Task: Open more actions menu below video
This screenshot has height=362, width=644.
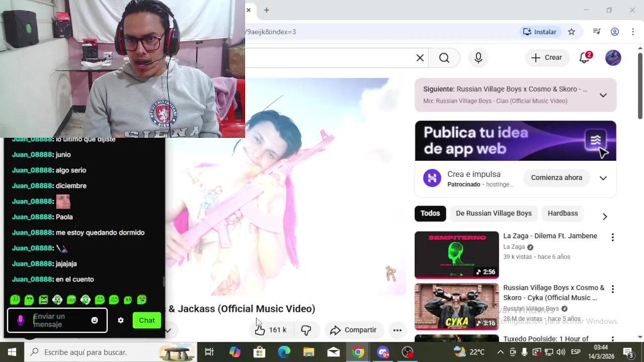Action: click(397, 330)
